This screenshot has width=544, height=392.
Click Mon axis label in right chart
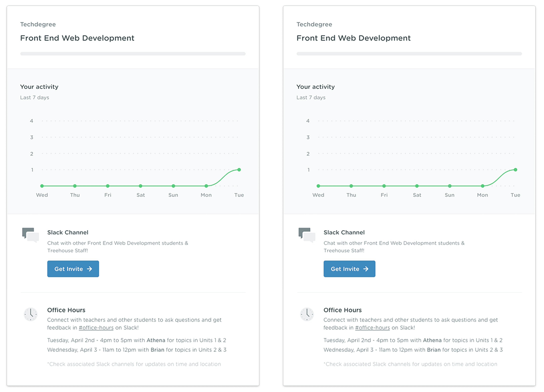pos(482,195)
